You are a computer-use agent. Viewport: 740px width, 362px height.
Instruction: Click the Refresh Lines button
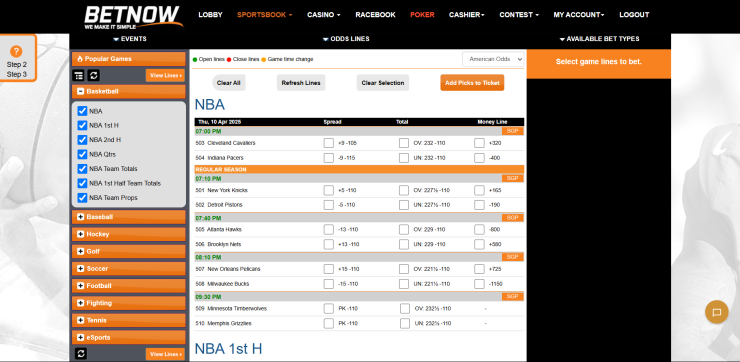[301, 83]
